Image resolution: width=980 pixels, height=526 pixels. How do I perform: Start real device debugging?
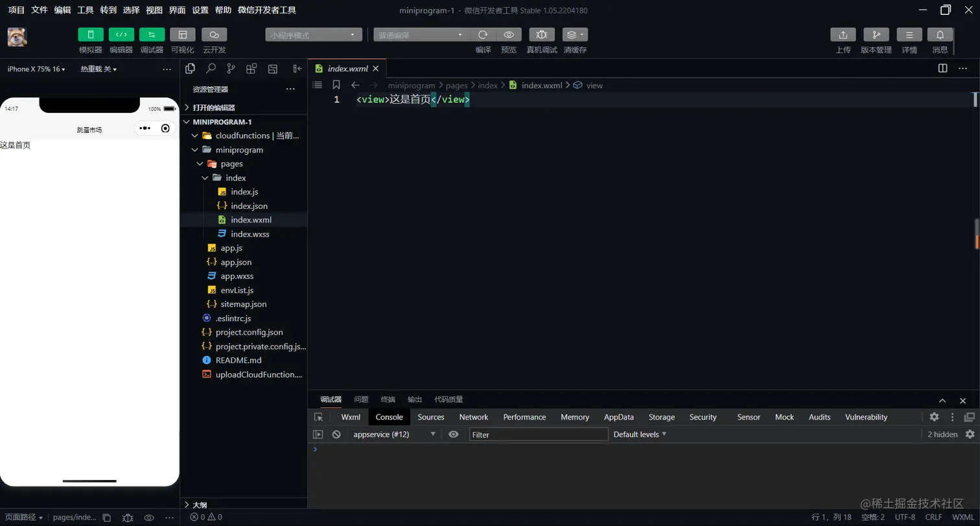[542, 34]
